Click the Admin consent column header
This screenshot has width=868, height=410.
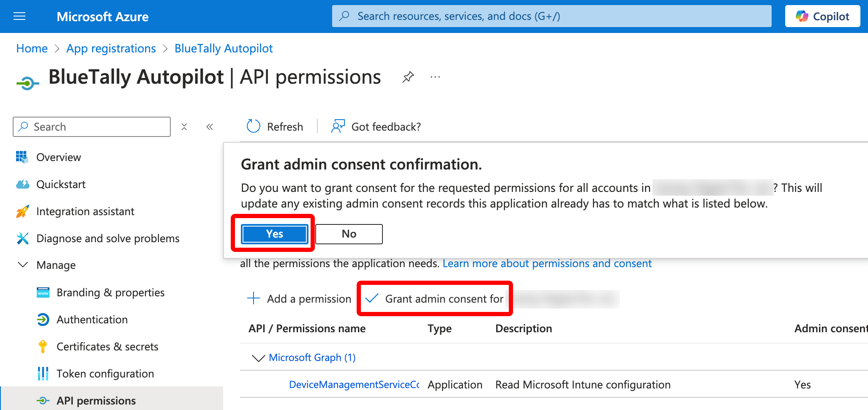click(x=831, y=328)
